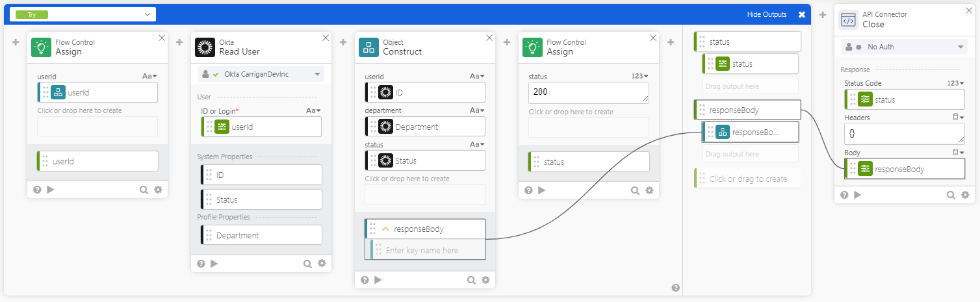Click the Headers text field with braces
The width and height of the screenshot is (980, 302).
[x=904, y=134]
